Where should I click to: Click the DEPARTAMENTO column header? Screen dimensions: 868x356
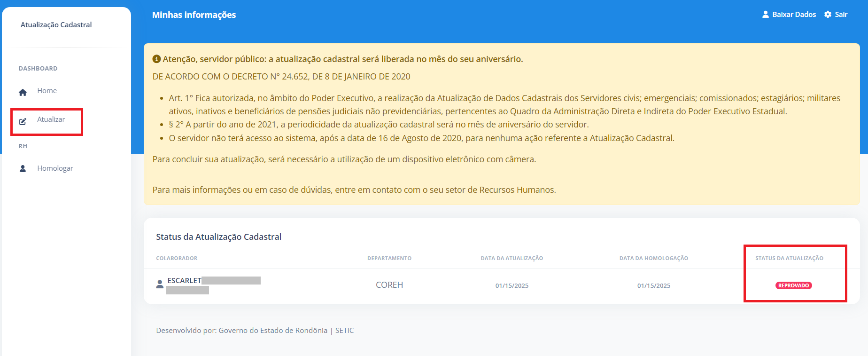coord(389,258)
